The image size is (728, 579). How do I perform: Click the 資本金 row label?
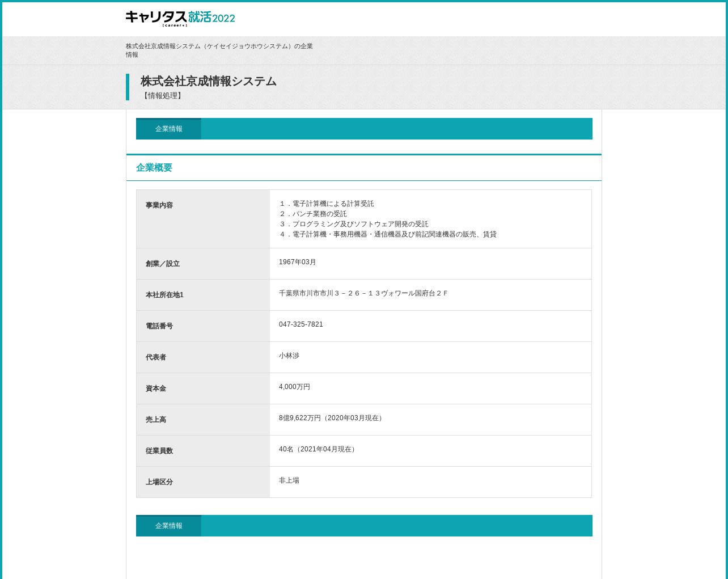[156, 388]
